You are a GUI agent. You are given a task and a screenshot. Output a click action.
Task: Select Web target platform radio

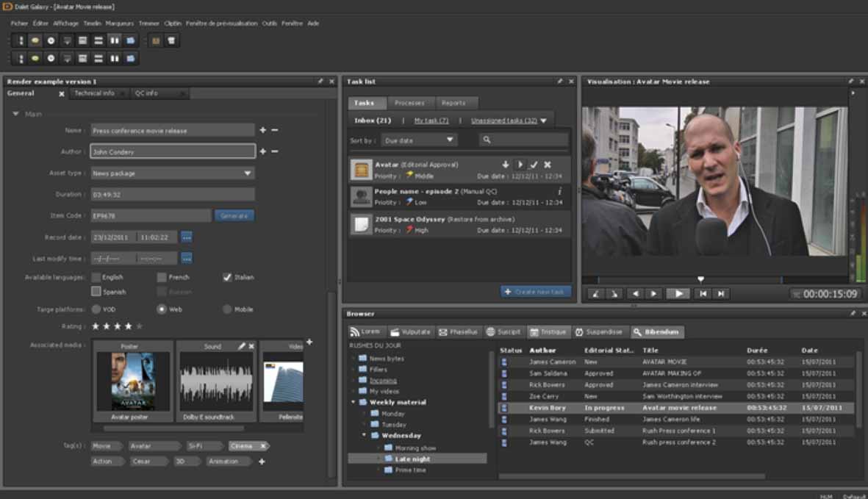click(162, 309)
